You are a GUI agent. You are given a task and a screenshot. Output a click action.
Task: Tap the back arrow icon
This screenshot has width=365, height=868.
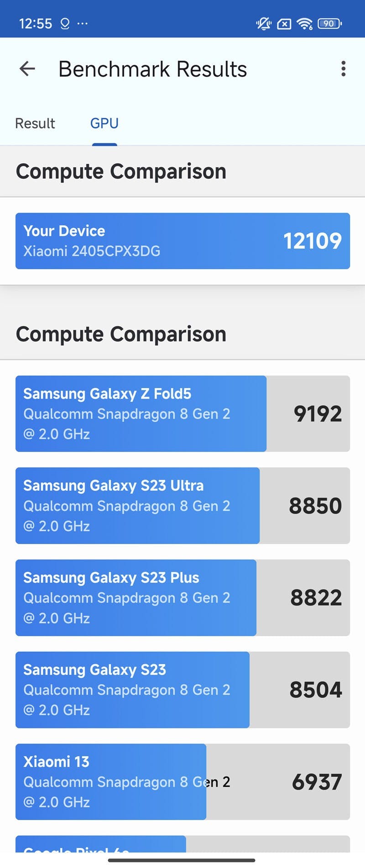pyautogui.click(x=27, y=69)
